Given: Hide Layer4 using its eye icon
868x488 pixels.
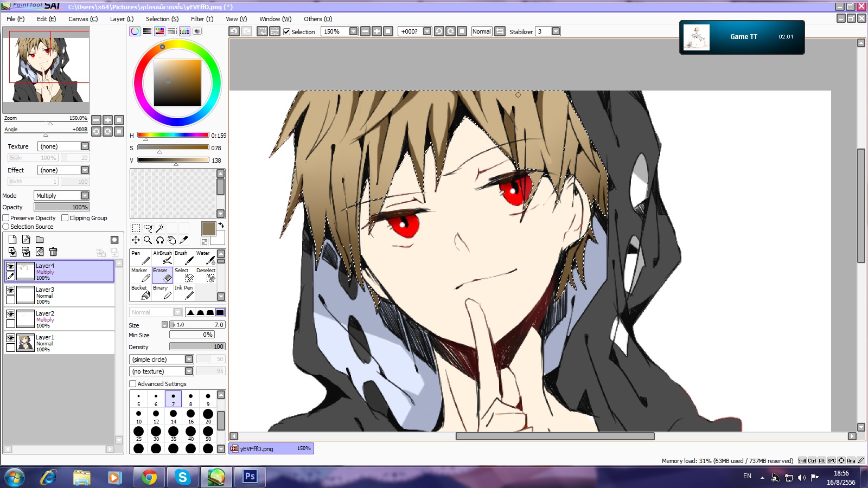Looking at the screenshot, I should point(10,266).
